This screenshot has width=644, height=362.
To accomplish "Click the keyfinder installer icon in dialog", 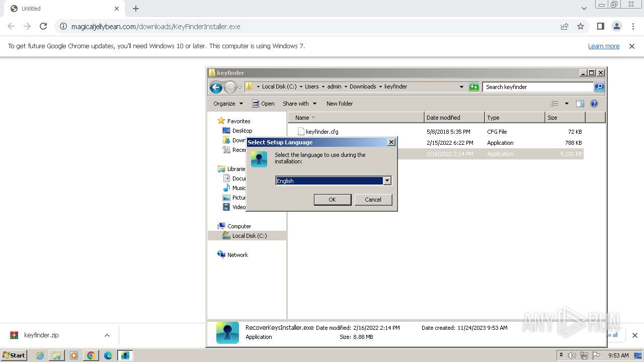I will pyautogui.click(x=259, y=159).
